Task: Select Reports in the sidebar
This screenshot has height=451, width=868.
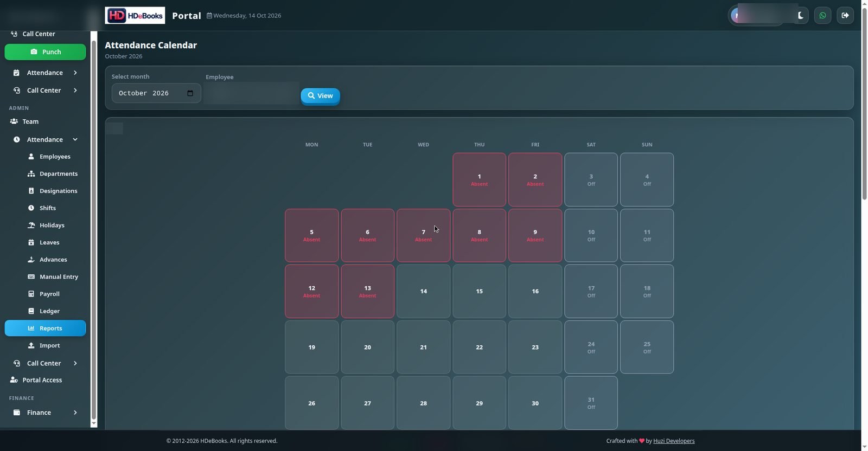Action: click(45, 328)
